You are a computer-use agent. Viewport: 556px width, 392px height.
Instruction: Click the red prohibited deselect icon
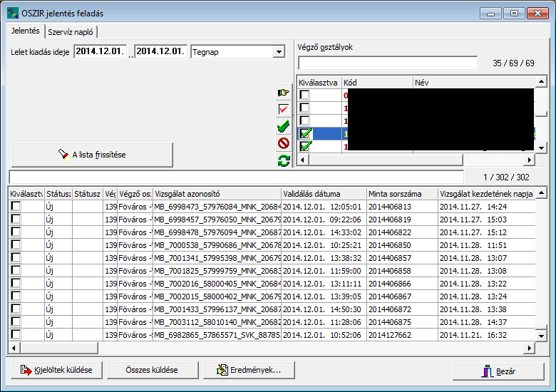tap(283, 143)
